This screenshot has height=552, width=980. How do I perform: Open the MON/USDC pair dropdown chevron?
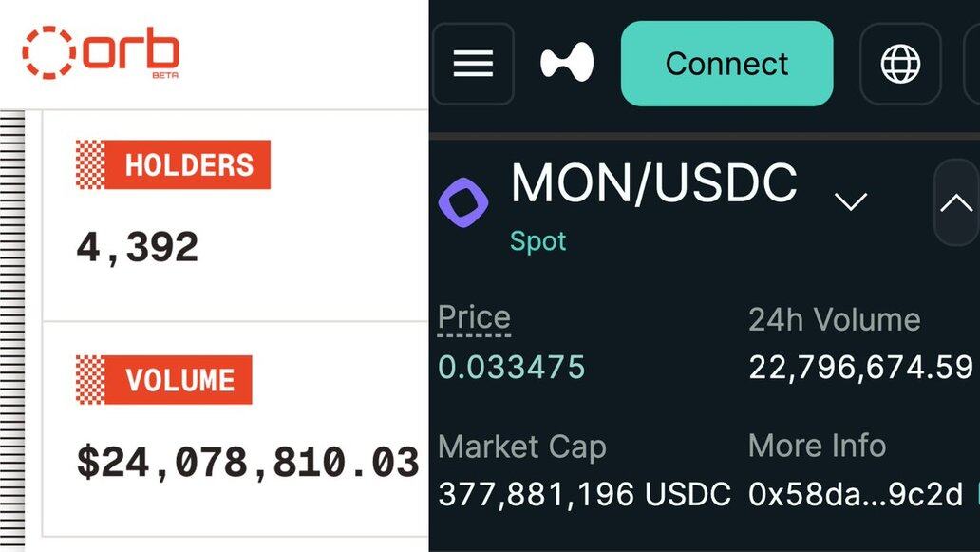pos(850,200)
